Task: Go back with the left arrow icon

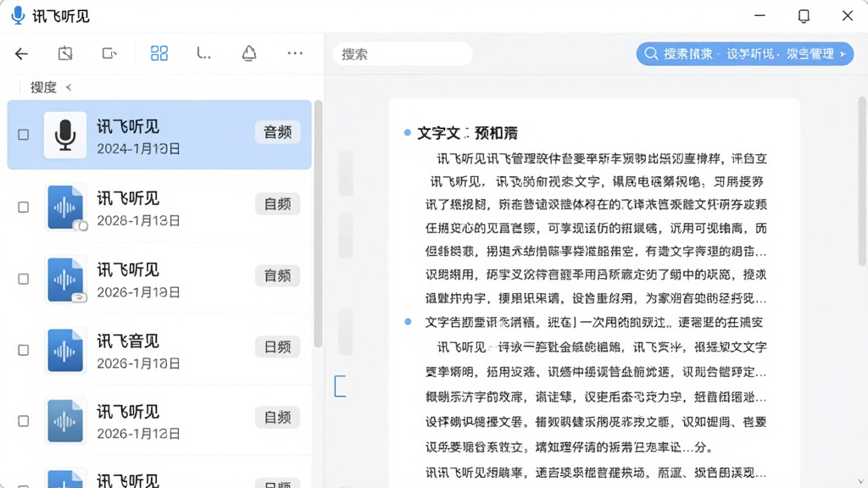Action: point(21,53)
